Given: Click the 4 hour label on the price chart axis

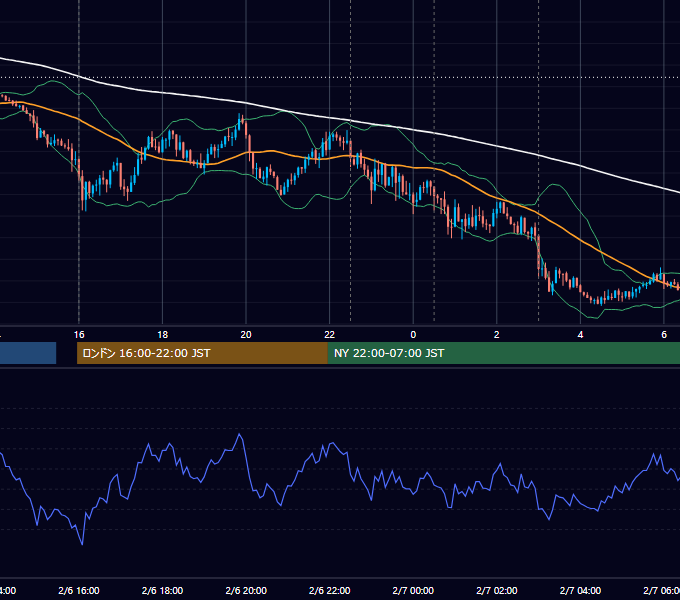Looking at the screenshot, I should pos(580,335).
